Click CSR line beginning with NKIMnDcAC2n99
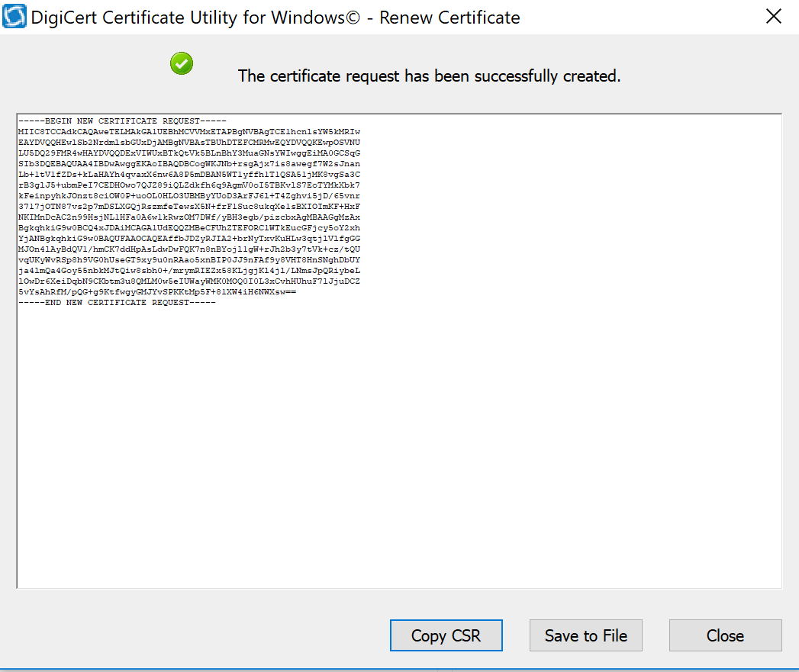This screenshot has height=672, width=799. tap(188, 217)
